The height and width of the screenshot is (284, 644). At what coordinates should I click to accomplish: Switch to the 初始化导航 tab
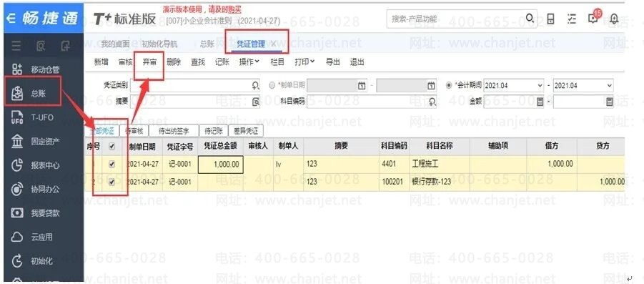pyautogui.click(x=159, y=44)
